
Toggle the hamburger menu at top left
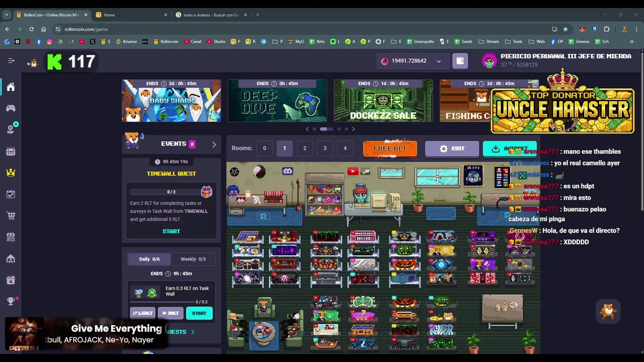11,61
